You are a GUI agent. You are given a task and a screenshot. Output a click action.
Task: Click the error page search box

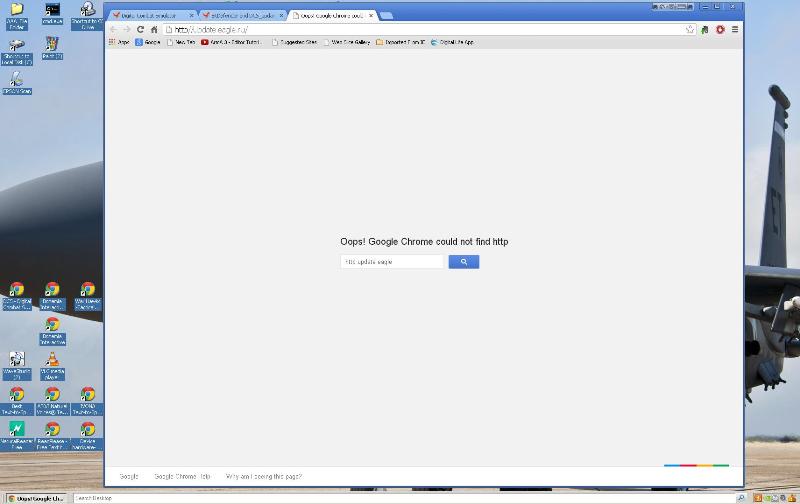(x=392, y=262)
